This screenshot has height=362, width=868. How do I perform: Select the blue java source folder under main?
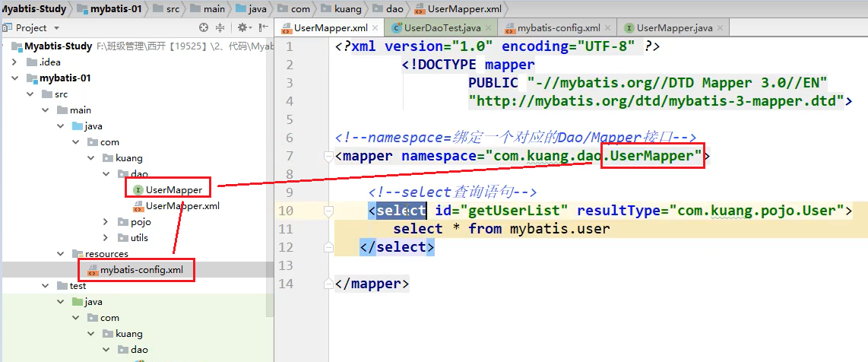pyautogui.click(x=78, y=126)
